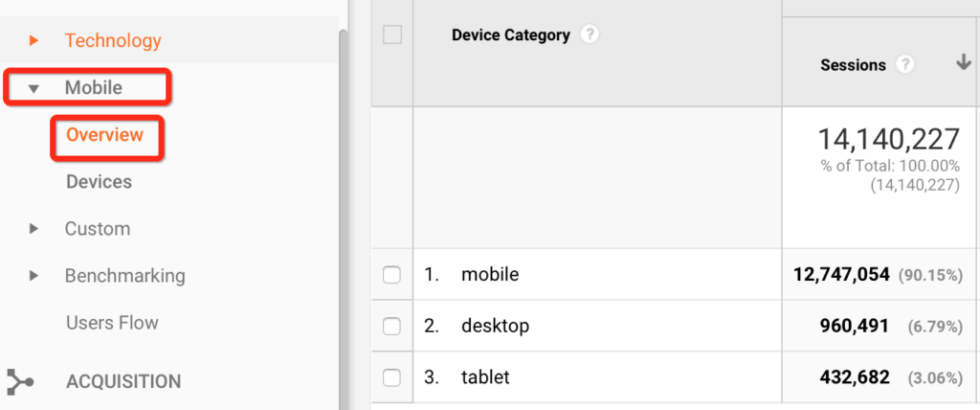
Task: Toggle the select-all header checkbox
Action: click(x=392, y=35)
